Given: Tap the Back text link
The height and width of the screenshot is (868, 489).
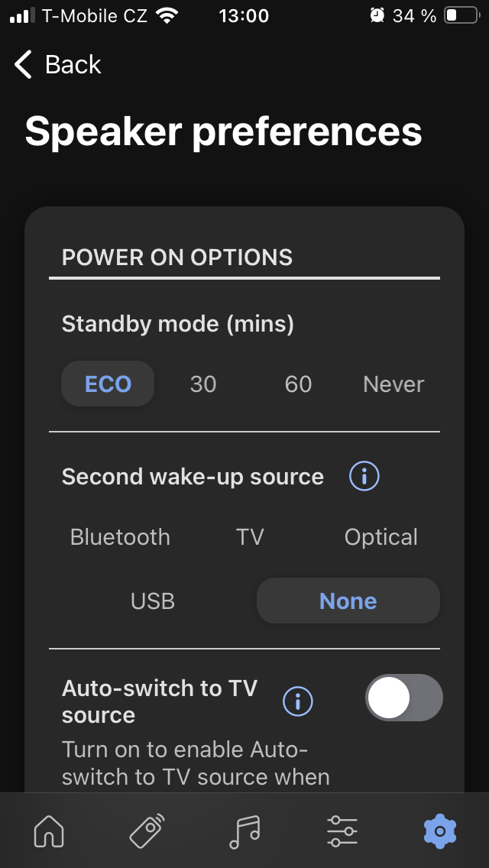Looking at the screenshot, I should tap(73, 65).
